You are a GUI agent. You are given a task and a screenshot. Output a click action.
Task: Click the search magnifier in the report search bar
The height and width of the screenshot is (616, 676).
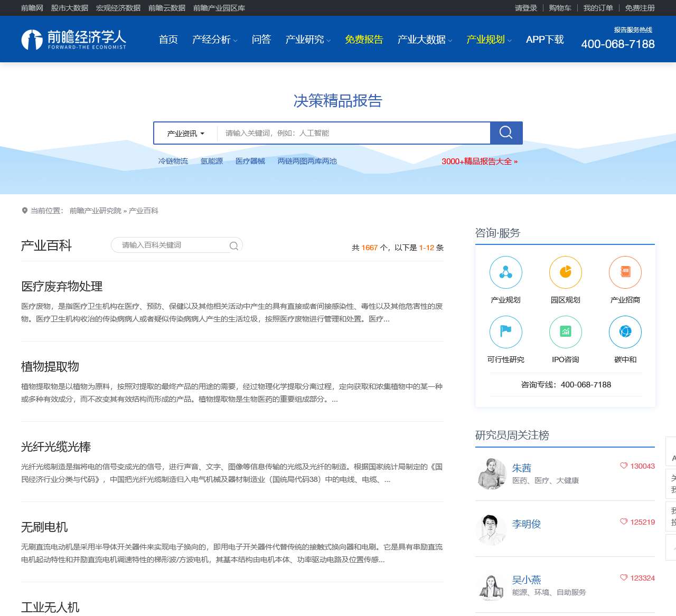pyautogui.click(x=505, y=132)
